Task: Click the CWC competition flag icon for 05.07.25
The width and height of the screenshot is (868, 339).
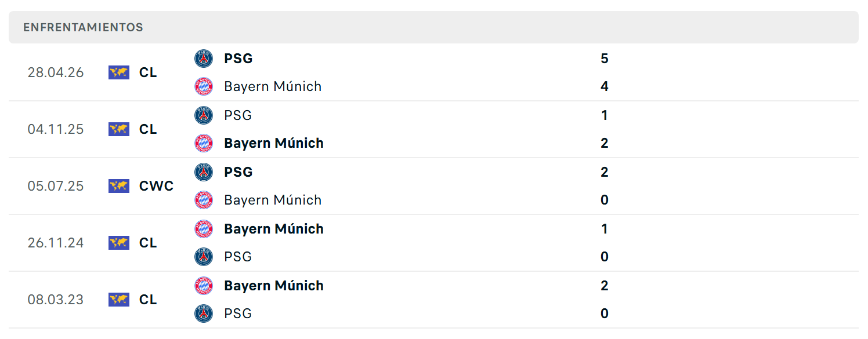Action: point(119,186)
